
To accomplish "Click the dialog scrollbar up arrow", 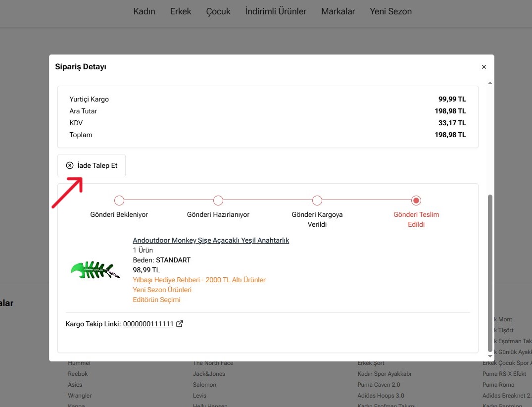I will (x=490, y=83).
